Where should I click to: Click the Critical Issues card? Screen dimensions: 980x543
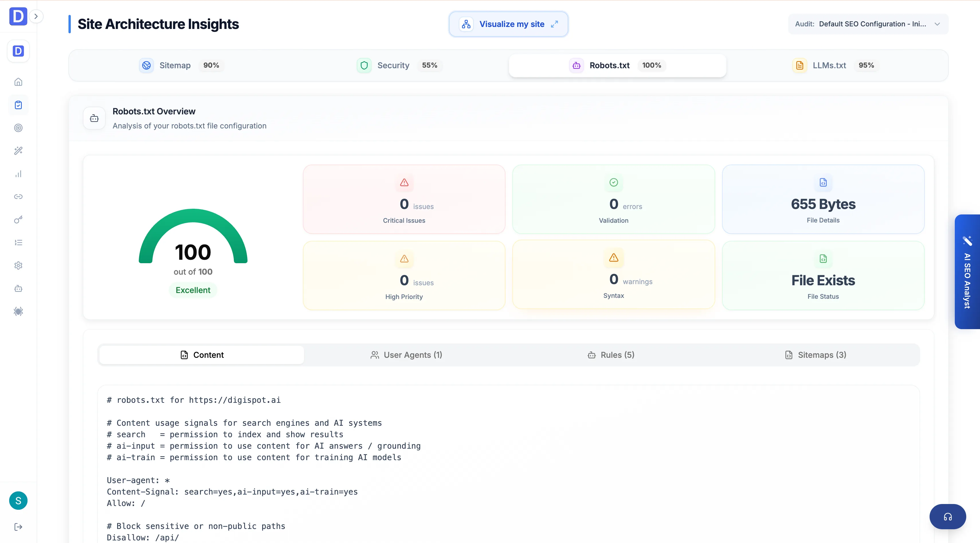[x=404, y=199]
